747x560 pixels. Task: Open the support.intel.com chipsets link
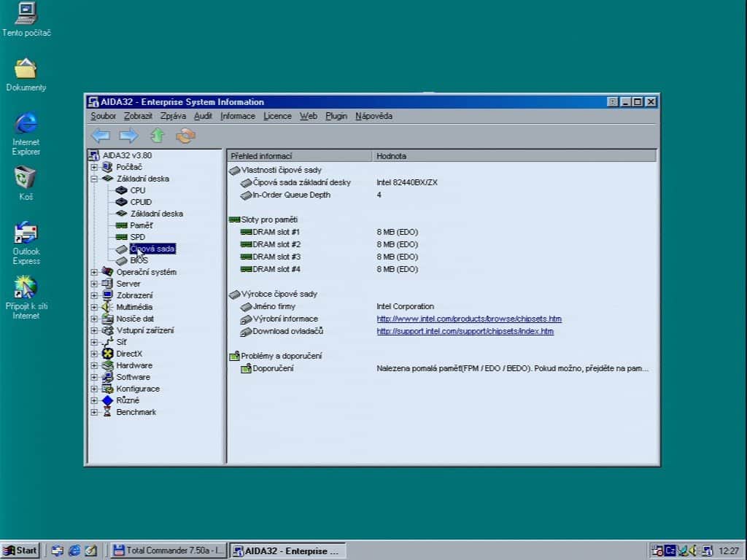(x=465, y=331)
